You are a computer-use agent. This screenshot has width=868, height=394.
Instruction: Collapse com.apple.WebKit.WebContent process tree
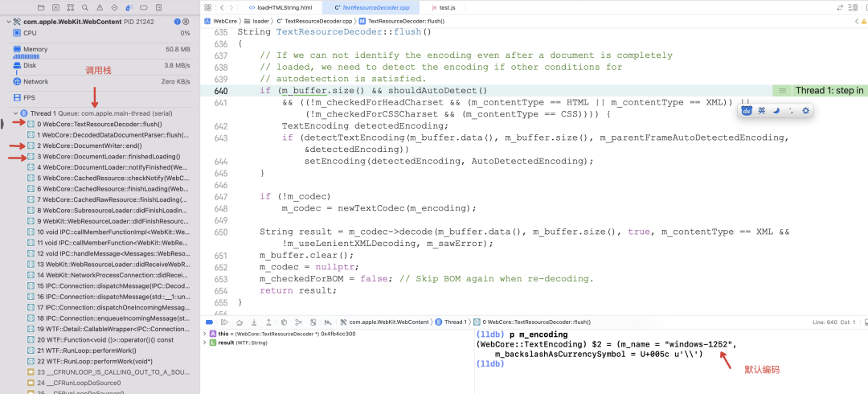click(8, 22)
